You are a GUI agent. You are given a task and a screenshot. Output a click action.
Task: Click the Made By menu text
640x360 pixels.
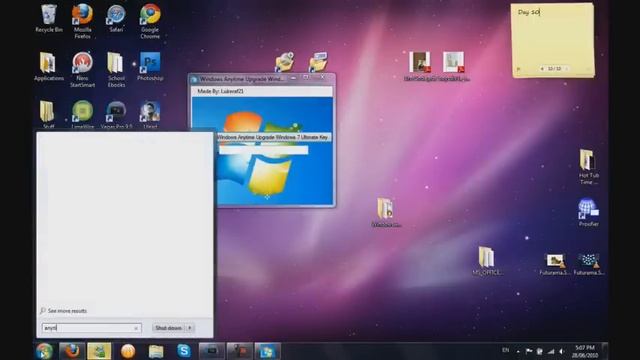coord(220,91)
